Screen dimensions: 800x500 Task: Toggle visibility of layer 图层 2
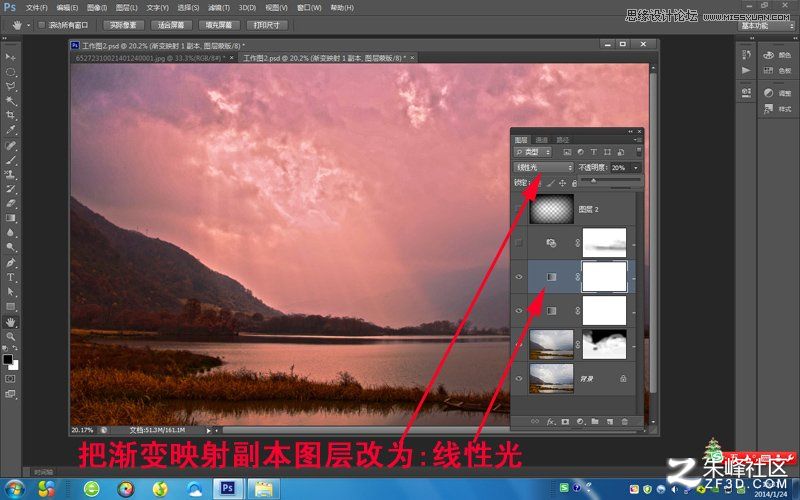click(x=519, y=209)
